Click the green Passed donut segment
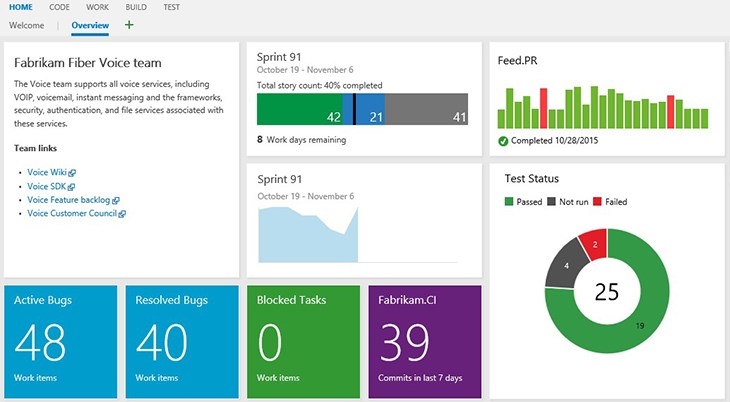 (641, 325)
